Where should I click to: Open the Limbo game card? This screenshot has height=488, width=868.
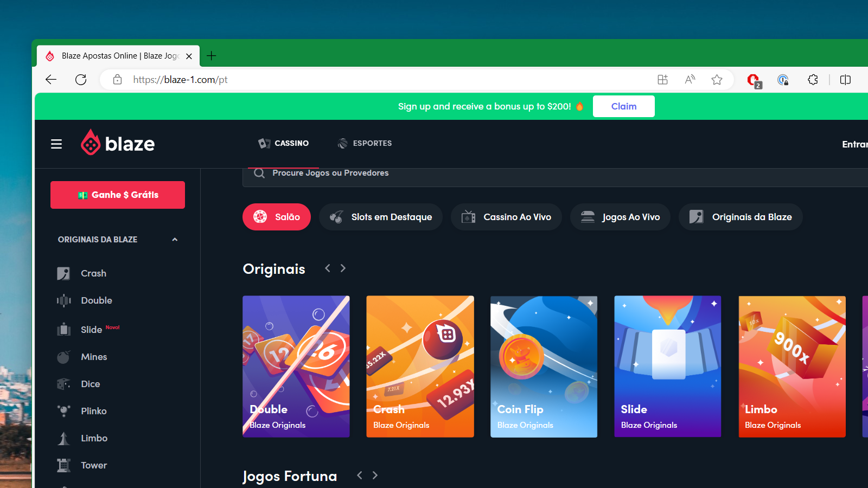792,367
